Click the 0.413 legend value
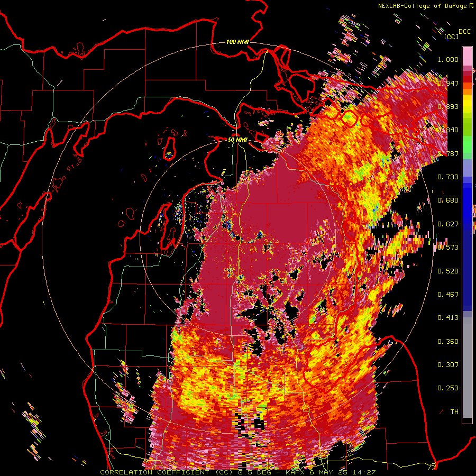476x476 pixels. [x=448, y=318]
